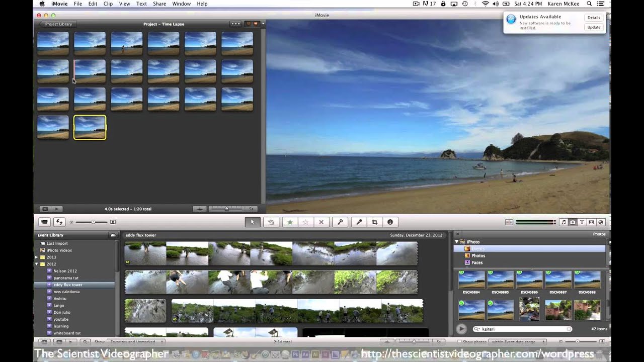Select the Don Julio event
Viewport: 644px width, 362px height.
pos(61,312)
